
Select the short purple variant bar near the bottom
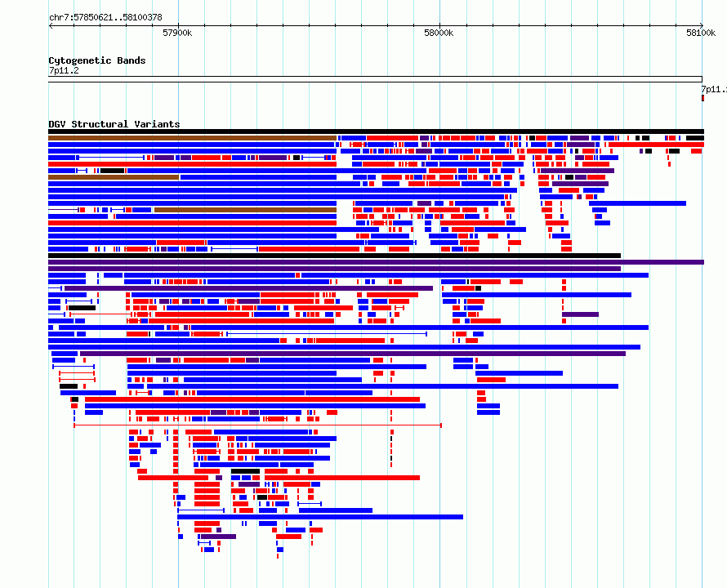(x=218, y=537)
